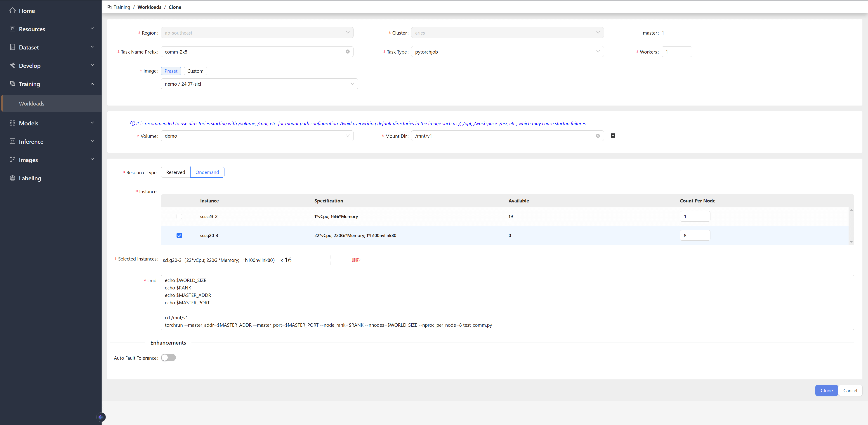Click the Home house icon in sidebar
Image resolution: width=868 pixels, height=425 pixels.
click(12, 10)
